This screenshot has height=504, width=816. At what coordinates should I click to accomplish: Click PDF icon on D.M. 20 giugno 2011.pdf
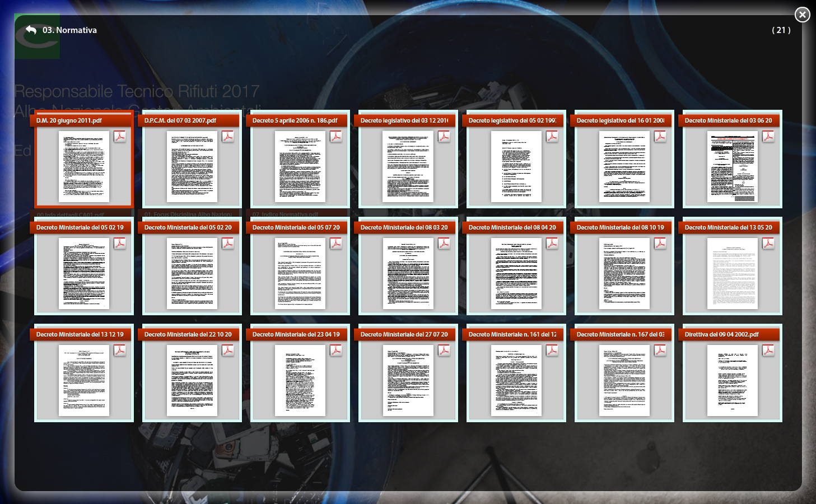[x=120, y=137]
